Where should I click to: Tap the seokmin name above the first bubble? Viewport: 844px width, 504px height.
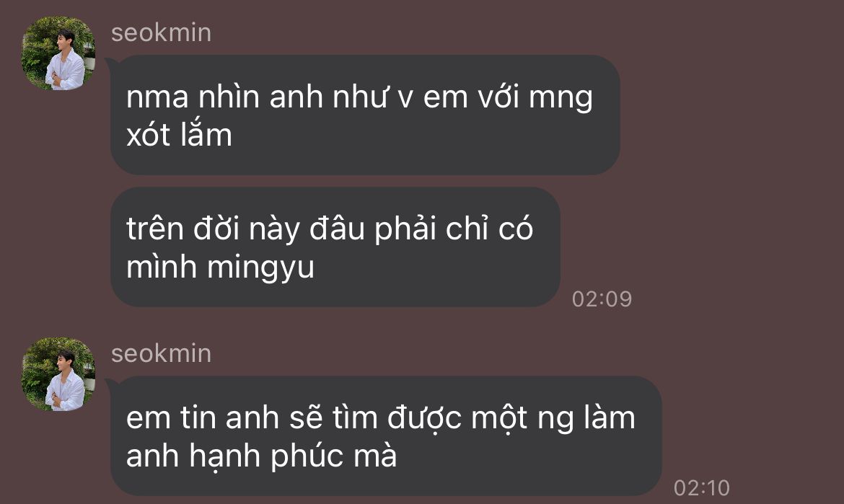tap(161, 33)
